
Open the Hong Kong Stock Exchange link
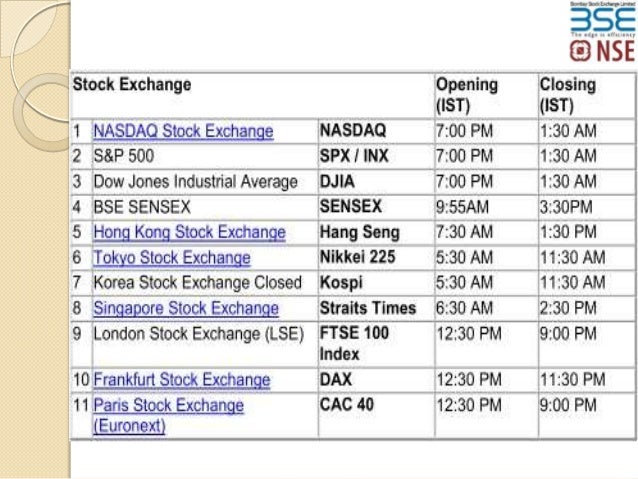pyautogui.click(x=189, y=232)
